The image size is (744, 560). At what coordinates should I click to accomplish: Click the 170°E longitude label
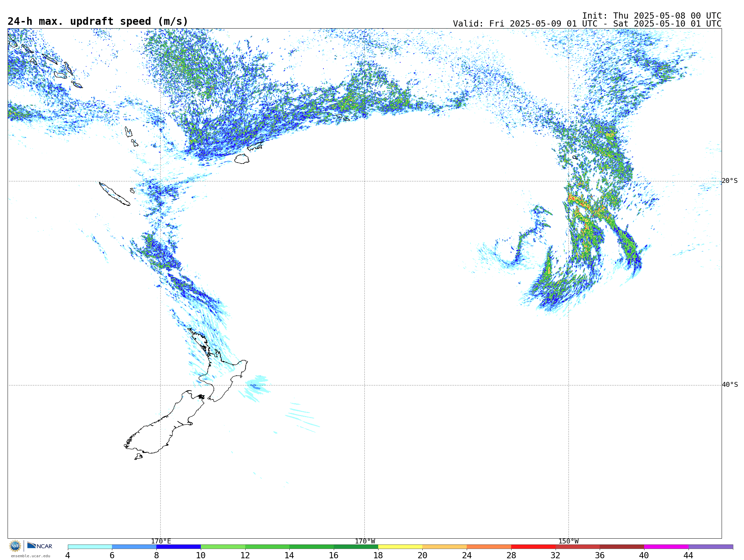[x=161, y=541]
